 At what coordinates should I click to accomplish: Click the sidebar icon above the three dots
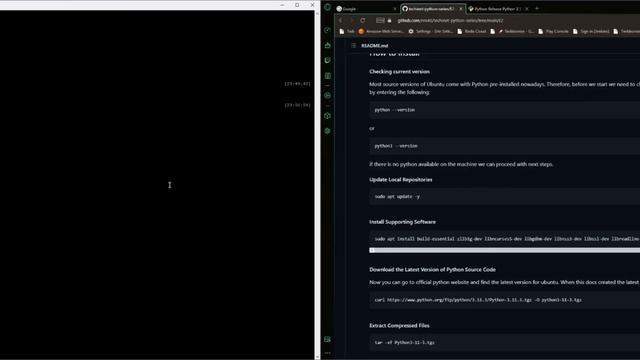[x=327, y=339]
